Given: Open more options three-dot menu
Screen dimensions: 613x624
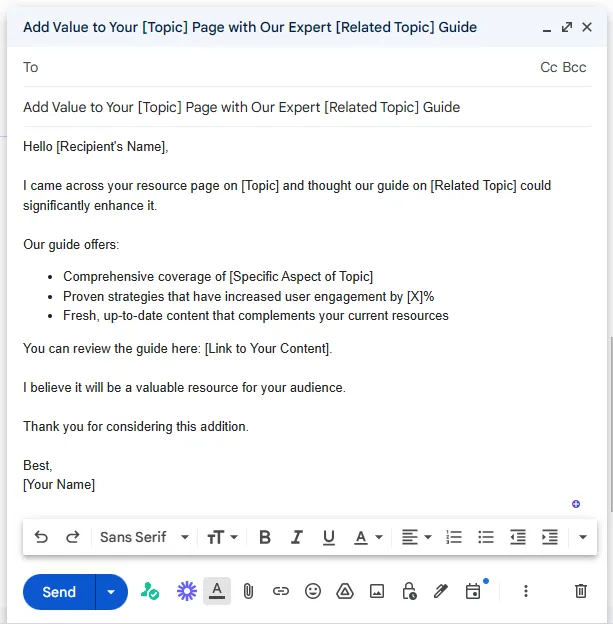Looking at the screenshot, I should [x=526, y=591].
